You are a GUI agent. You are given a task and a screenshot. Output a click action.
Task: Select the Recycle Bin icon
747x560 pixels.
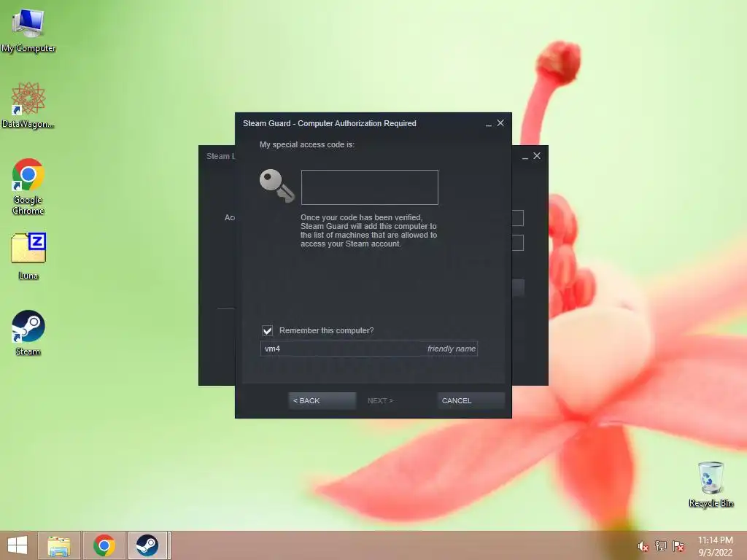click(x=711, y=484)
